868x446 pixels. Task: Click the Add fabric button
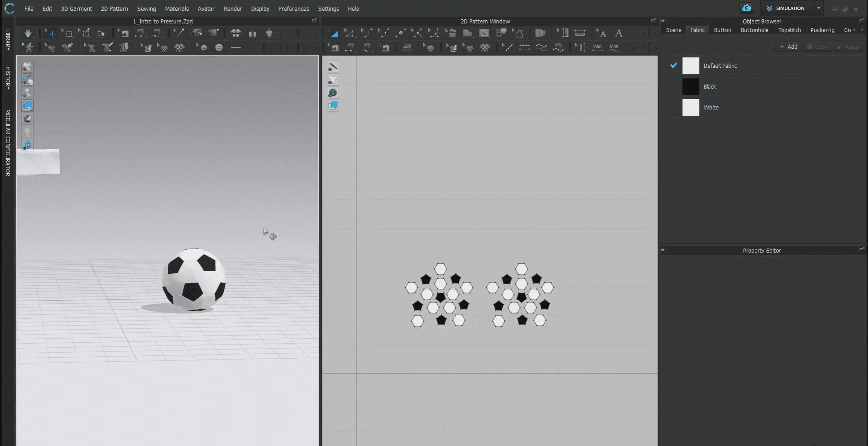789,47
